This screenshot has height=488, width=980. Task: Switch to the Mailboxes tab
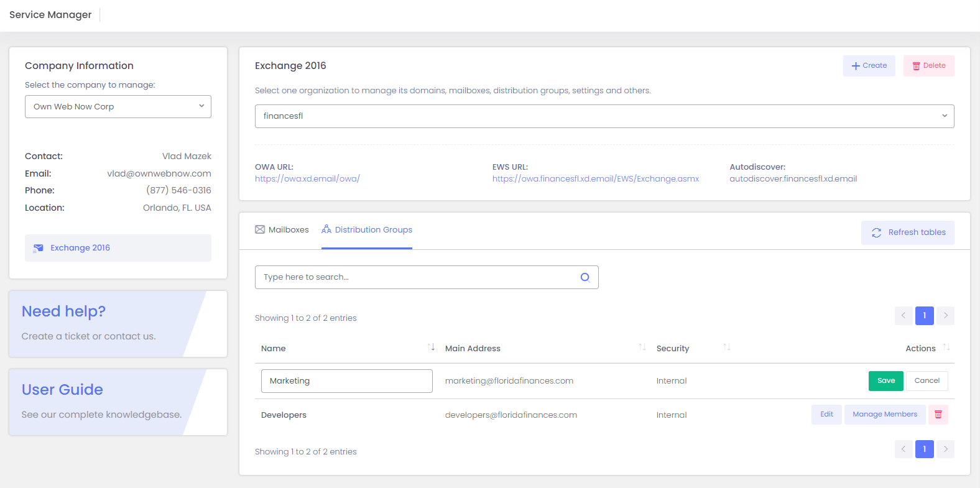tap(282, 230)
